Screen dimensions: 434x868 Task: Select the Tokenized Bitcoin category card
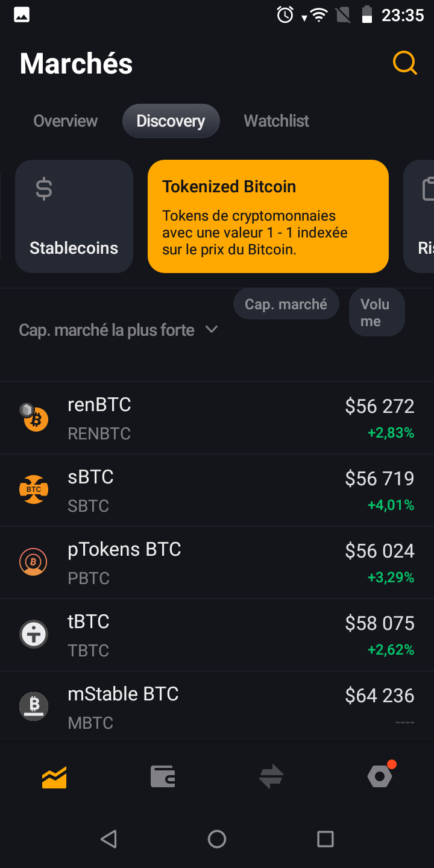268,216
